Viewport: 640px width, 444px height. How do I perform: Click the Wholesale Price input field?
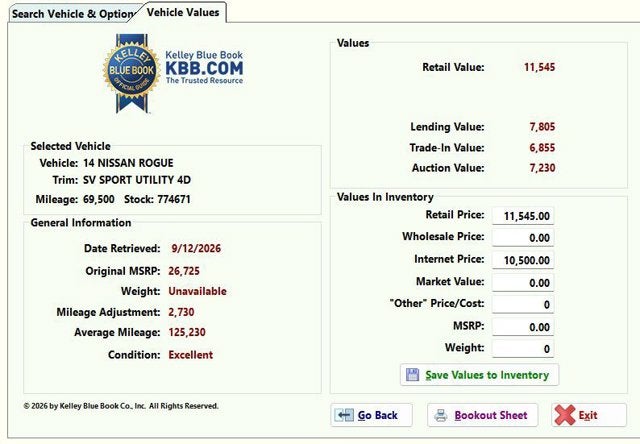(x=523, y=238)
